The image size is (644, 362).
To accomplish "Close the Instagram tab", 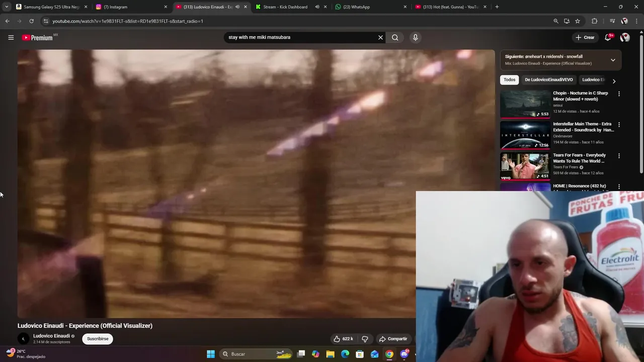I will pos(166,7).
